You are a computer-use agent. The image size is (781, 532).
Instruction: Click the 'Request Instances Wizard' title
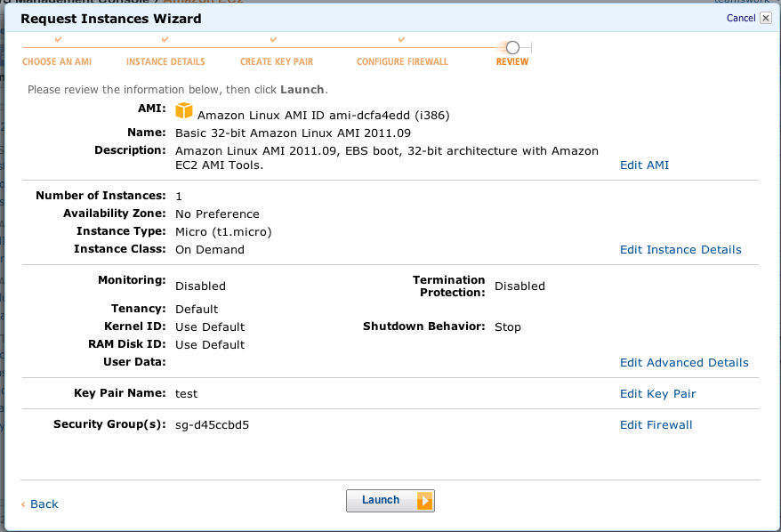pyautogui.click(x=111, y=19)
